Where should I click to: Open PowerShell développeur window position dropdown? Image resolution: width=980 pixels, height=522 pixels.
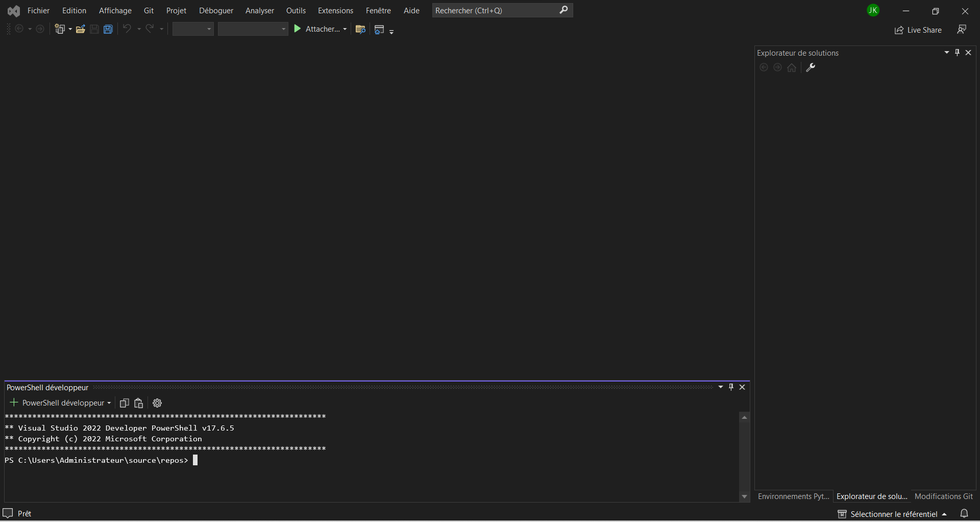click(721, 387)
